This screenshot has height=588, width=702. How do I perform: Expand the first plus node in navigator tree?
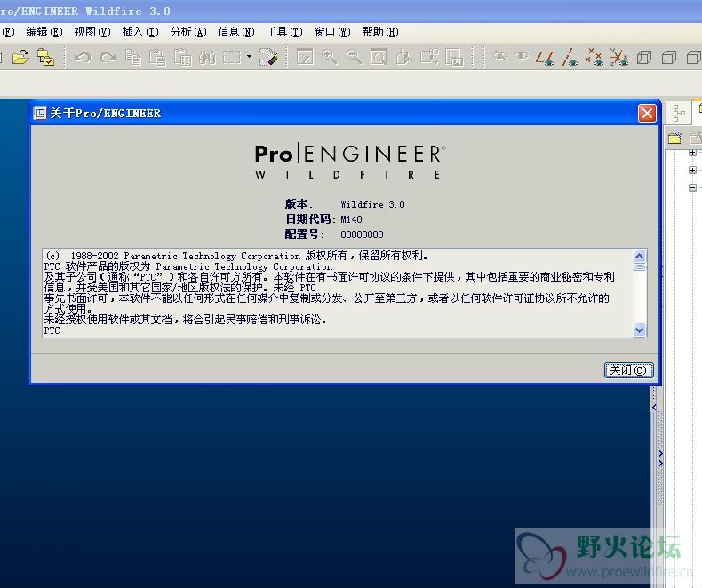(x=692, y=153)
